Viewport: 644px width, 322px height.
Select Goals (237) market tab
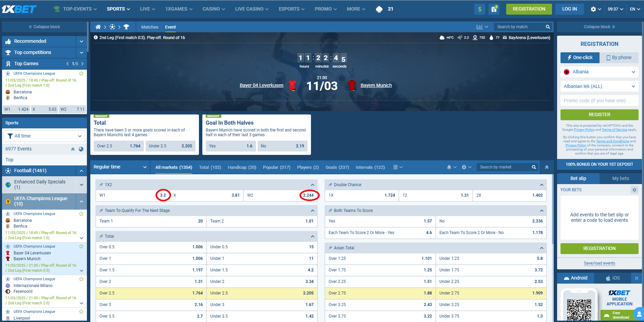[x=337, y=167]
